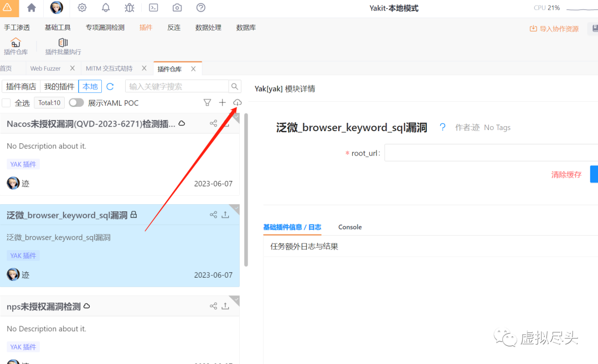Upload the 泛微_browser_keyword_sql漏洞 plugin
This screenshot has height=364, width=598.
(225, 215)
